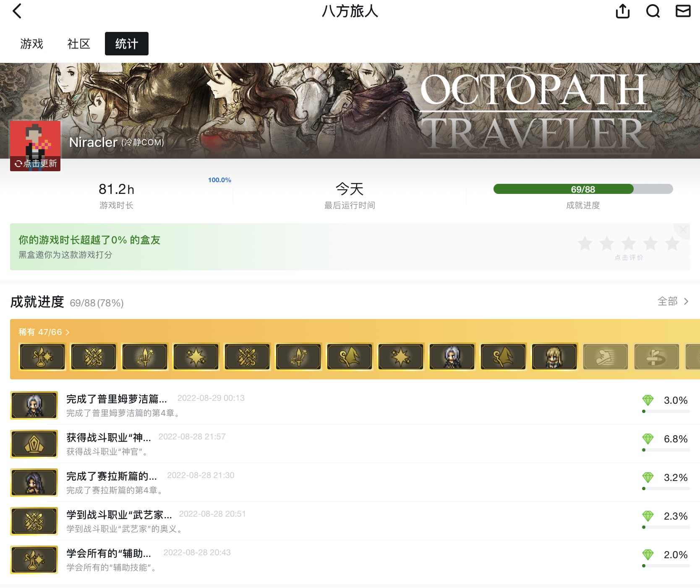Open the share icon in header
The image size is (700, 588).
coord(622,11)
